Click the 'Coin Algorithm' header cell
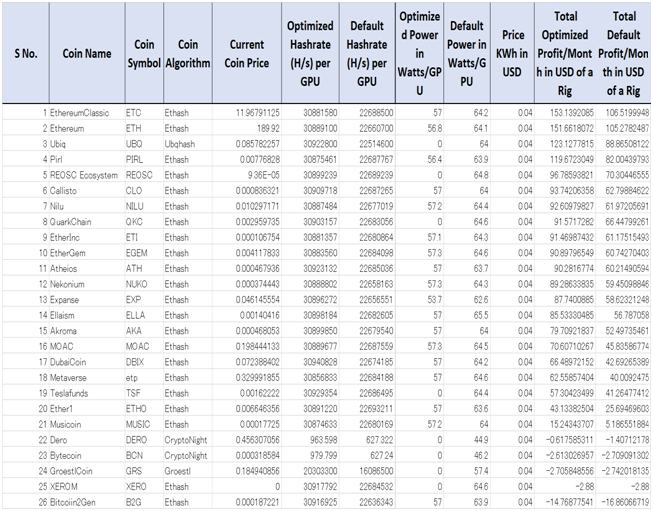 pyautogui.click(x=188, y=53)
